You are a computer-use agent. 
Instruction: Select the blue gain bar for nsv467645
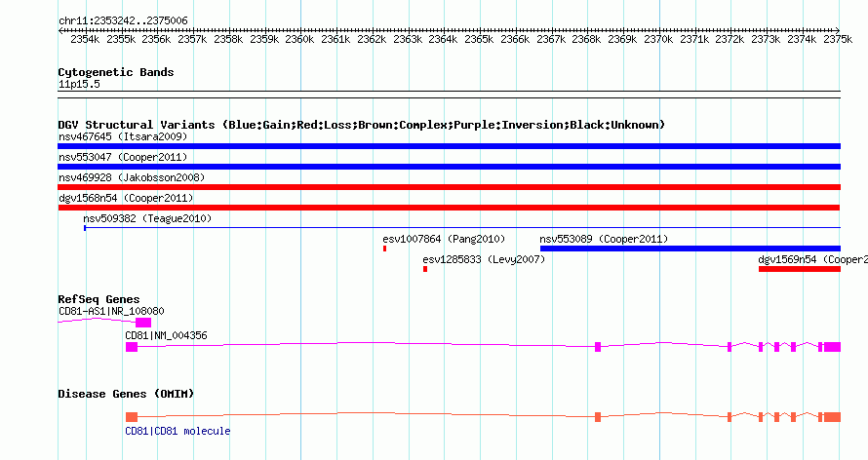tap(449, 146)
